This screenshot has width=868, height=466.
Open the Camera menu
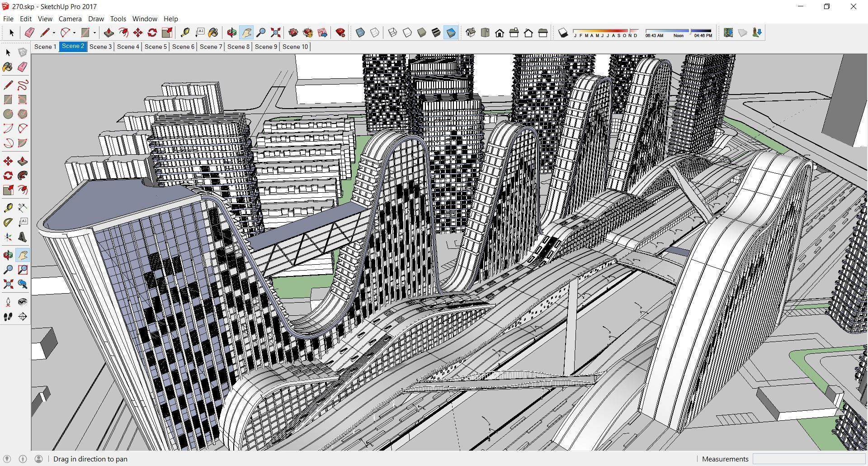[70, 19]
